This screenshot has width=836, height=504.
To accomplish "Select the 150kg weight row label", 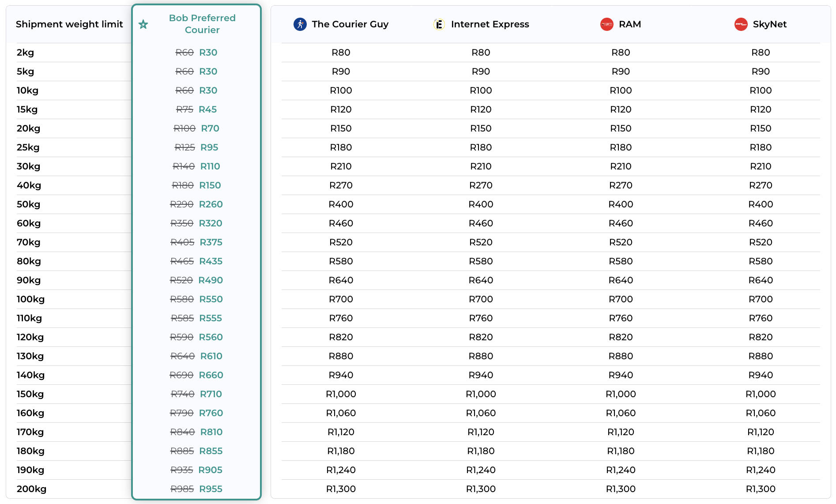I will (30, 394).
